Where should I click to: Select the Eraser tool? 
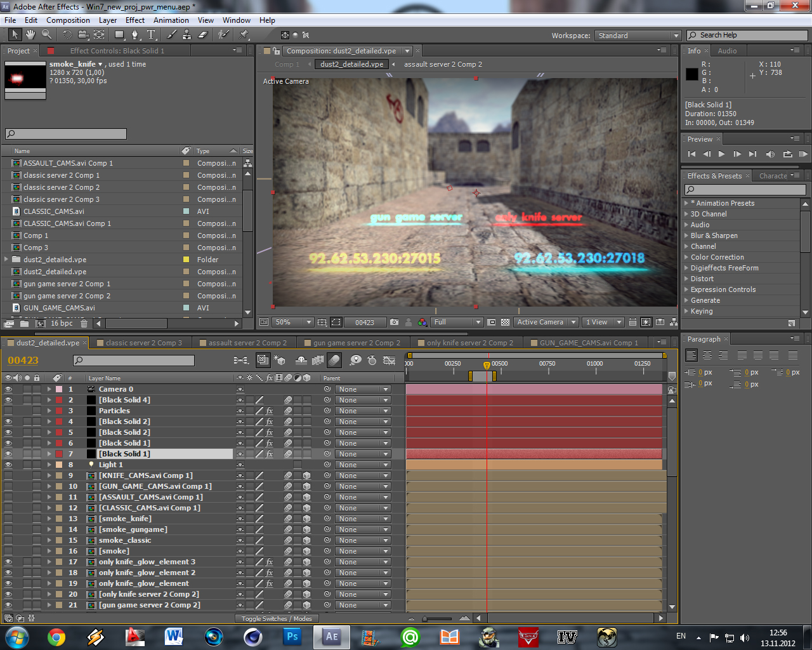203,34
